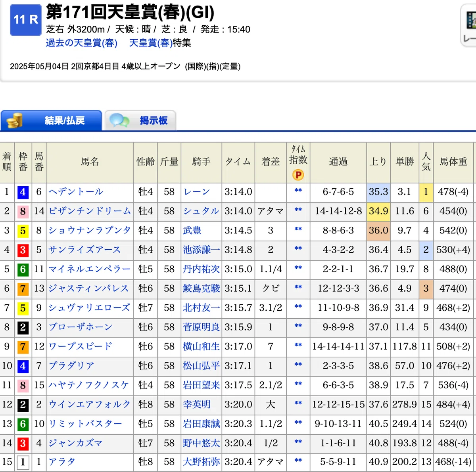Image resolution: width=476 pixels, height=472 pixels.
Task: Open horse アラタ page
Action: [x=62, y=462]
